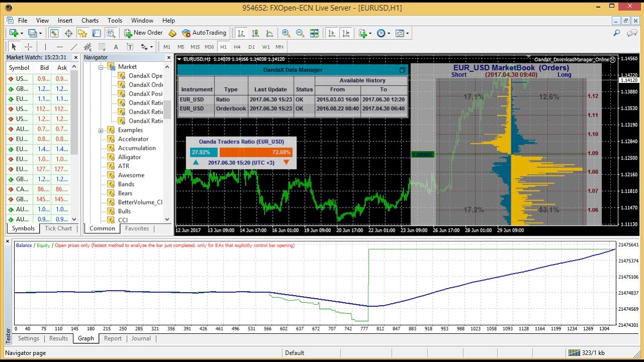Switch to the Tick Chart tab
This screenshot has width=644, height=362.
tap(58, 228)
